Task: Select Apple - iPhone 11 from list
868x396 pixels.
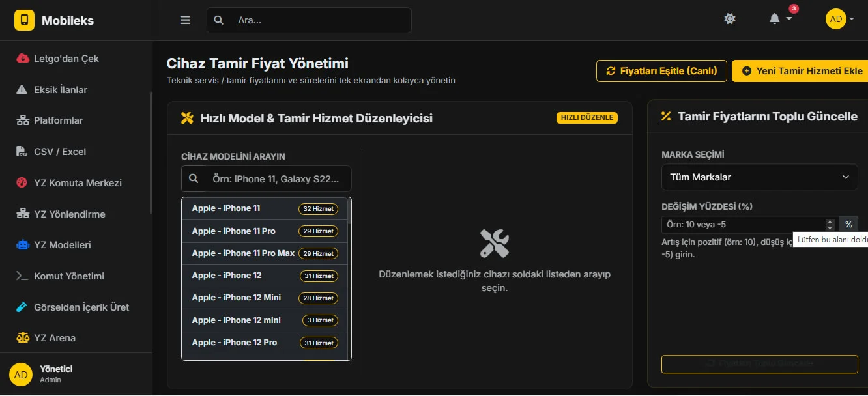Action: click(265, 209)
